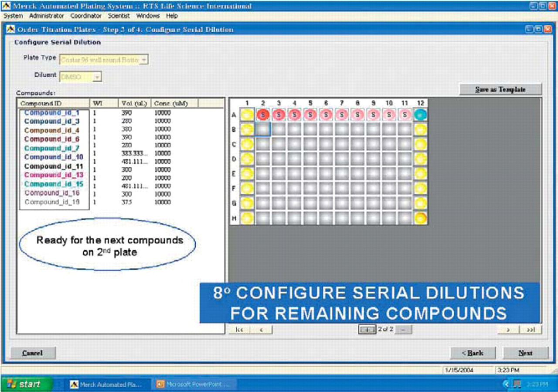Open the Windows start button
The image size is (558, 392).
pos(27,384)
